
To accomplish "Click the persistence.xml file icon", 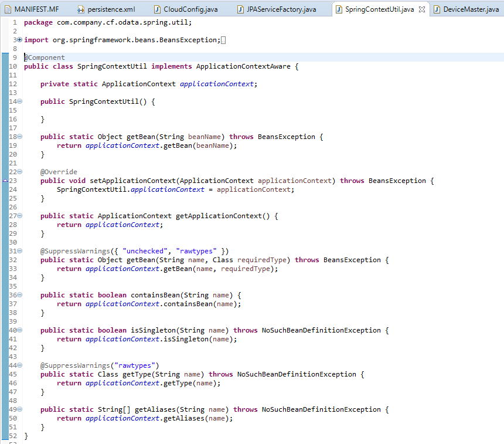I will (82, 9).
